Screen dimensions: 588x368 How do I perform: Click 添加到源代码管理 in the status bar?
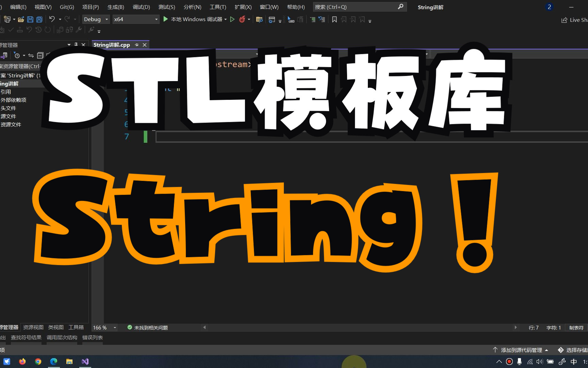coord(521,350)
